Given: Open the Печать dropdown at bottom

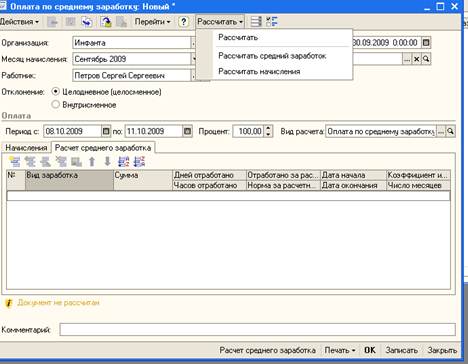Looking at the screenshot, I should tap(340, 350).
